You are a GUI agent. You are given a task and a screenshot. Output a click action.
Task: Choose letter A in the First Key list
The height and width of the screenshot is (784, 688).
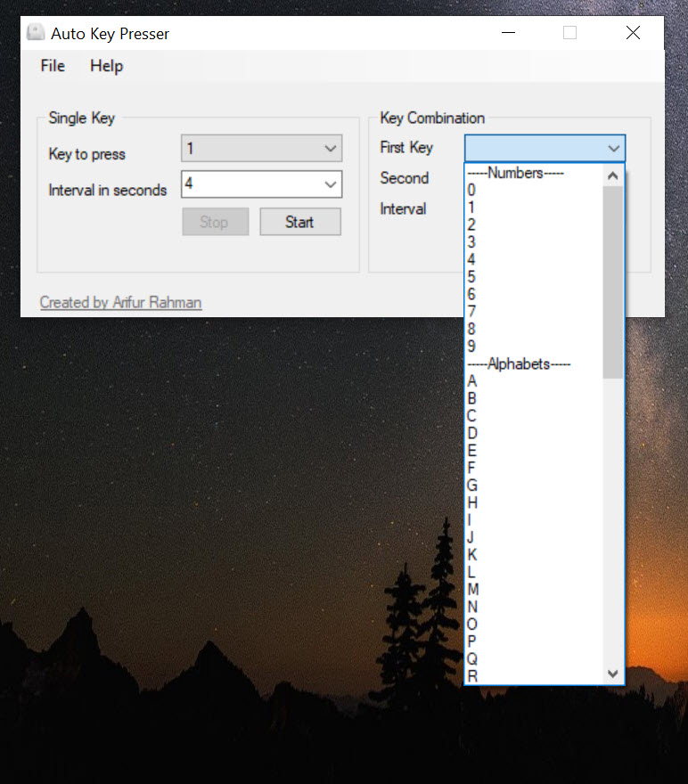(534, 381)
